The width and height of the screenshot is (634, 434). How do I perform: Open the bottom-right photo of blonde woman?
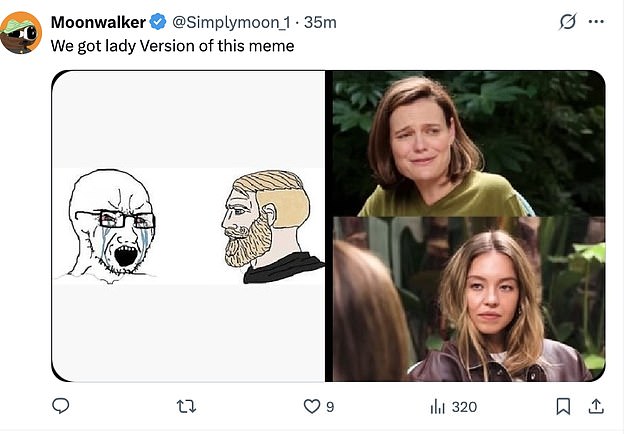point(468,300)
